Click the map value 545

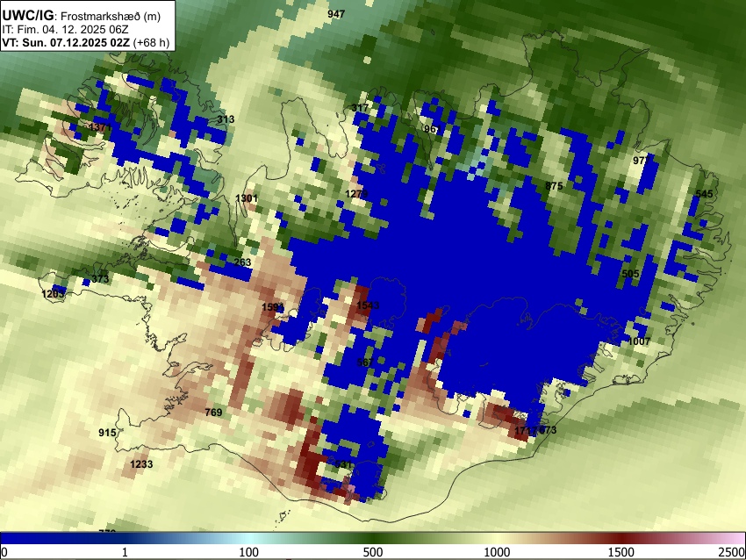[704, 194]
